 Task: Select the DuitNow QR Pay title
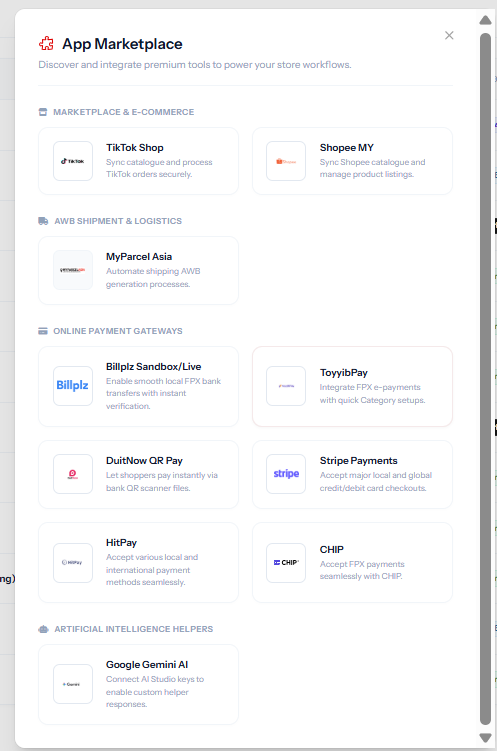[x=144, y=460]
